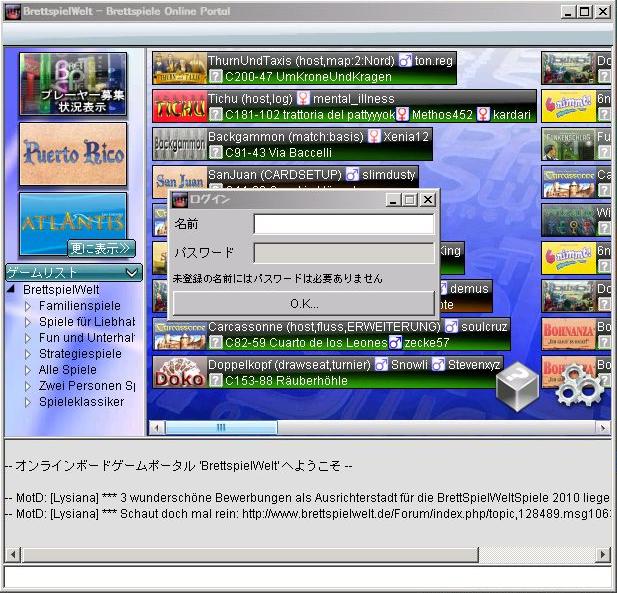Expand the Zwei Personen Spiele node

pos(28,386)
